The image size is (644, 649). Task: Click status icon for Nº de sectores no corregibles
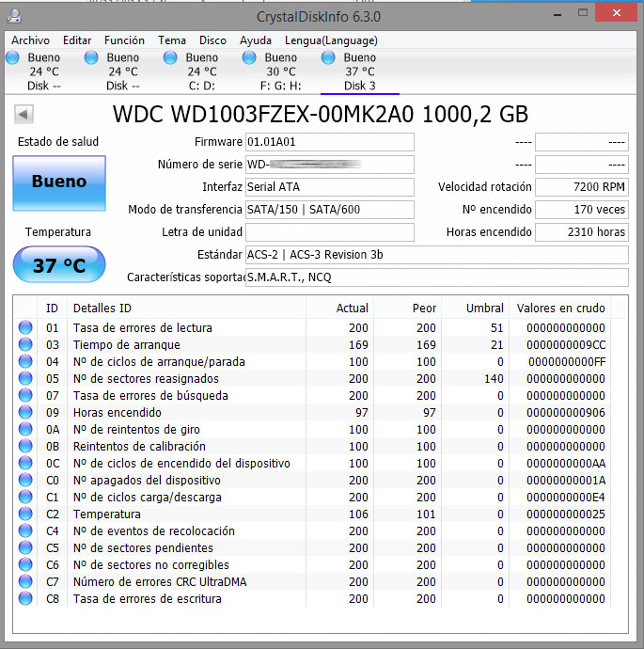(25, 564)
